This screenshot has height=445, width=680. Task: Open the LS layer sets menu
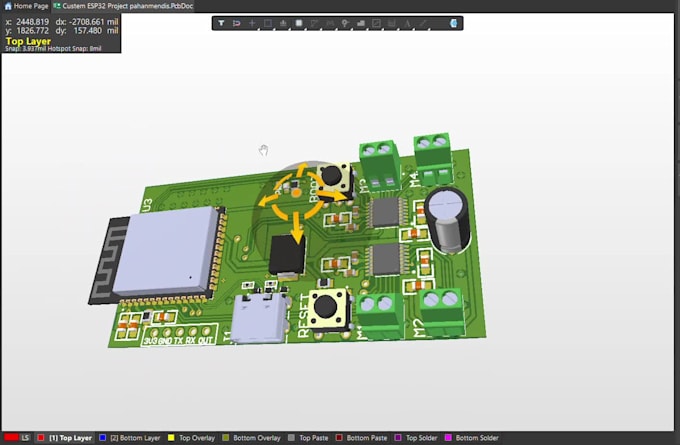26,438
